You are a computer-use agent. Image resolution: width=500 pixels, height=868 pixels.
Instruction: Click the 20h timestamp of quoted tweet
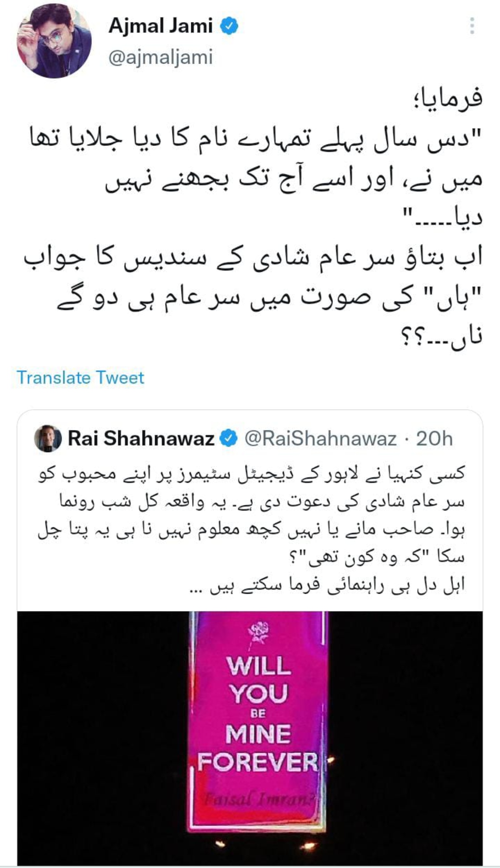point(434,438)
